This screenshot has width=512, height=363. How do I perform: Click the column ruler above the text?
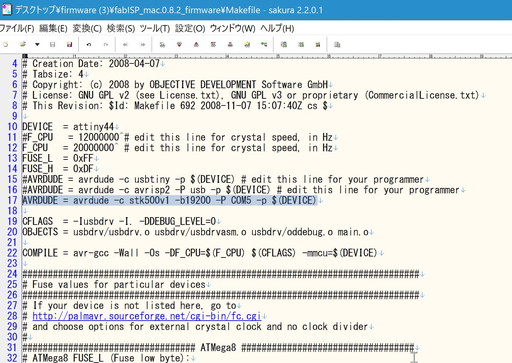pyautogui.click(x=267, y=56)
